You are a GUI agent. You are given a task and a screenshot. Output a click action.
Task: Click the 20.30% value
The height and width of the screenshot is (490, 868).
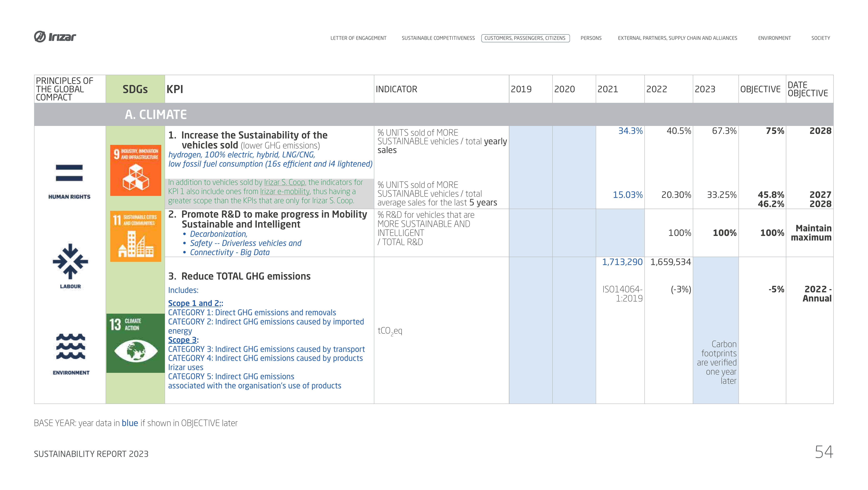tap(676, 195)
